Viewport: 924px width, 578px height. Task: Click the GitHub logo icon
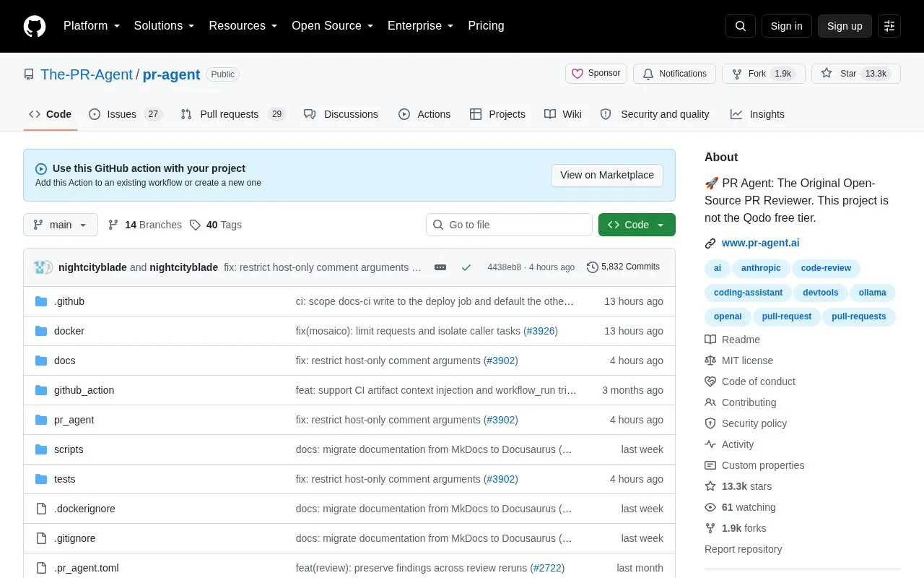35,26
